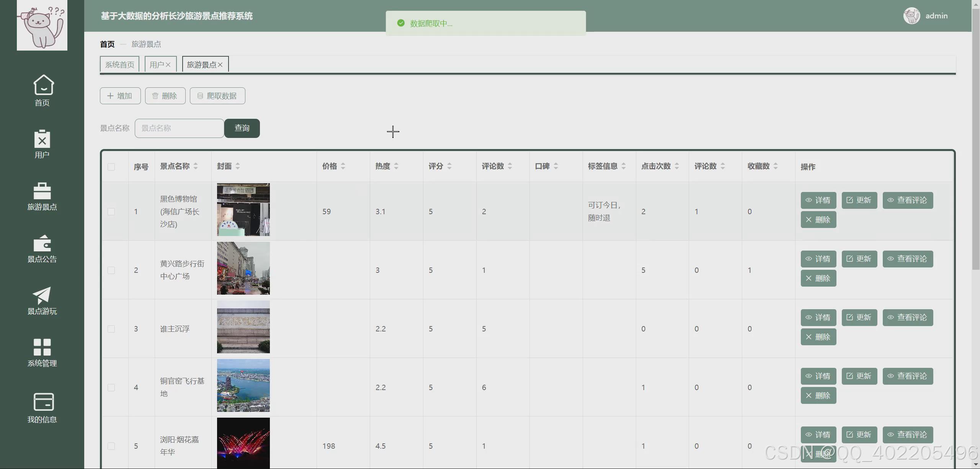The height and width of the screenshot is (469, 980).
Task: Switch to the 系统首页 tab
Action: pyautogui.click(x=119, y=64)
